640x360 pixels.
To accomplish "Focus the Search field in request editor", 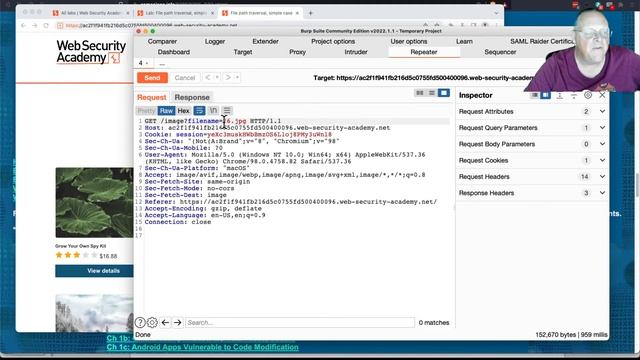I will click(300, 322).
